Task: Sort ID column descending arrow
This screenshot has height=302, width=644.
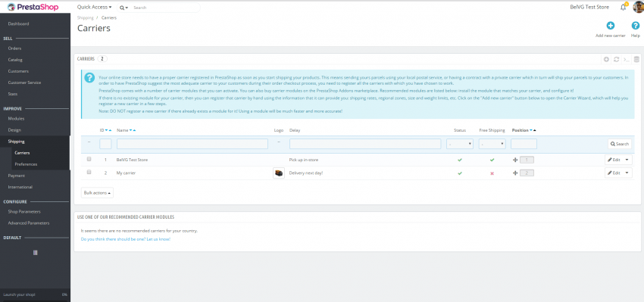Action: pos(106,130)
